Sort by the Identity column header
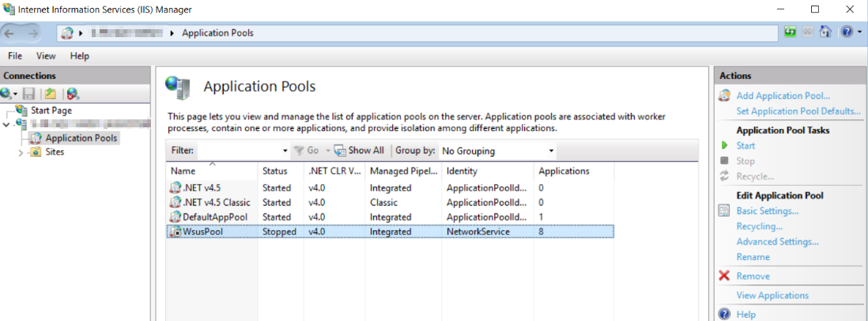This screenshot has width=868, height=321. click(487, 171)
